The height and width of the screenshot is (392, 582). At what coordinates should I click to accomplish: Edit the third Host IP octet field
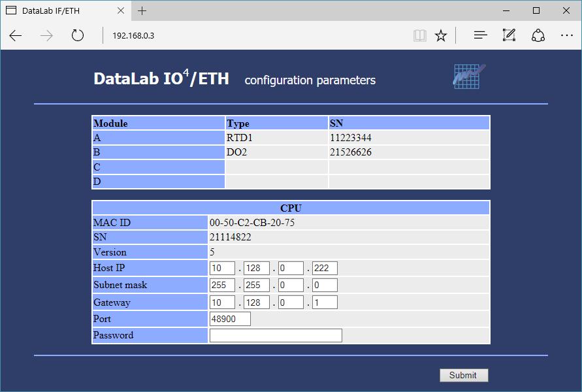coord(291,268)
